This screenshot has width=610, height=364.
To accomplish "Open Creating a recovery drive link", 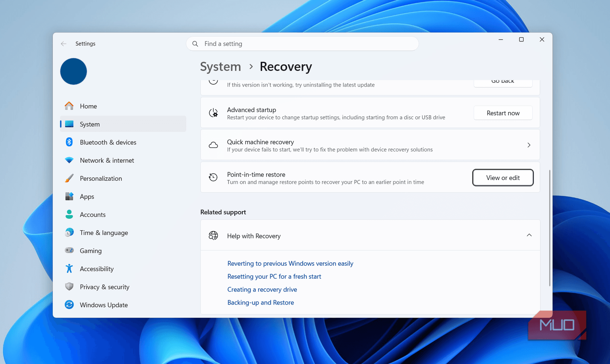I will pos(262,289).
